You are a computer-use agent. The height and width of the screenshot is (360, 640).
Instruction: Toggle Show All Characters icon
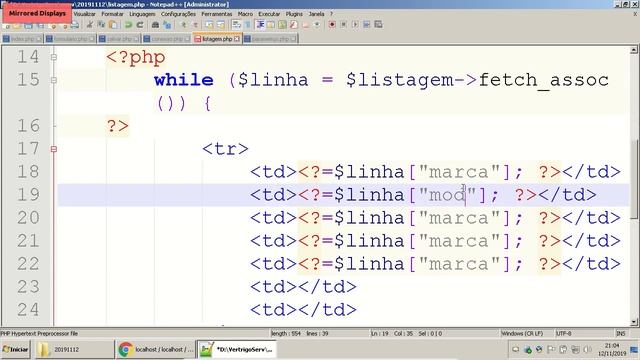[247, 24]
